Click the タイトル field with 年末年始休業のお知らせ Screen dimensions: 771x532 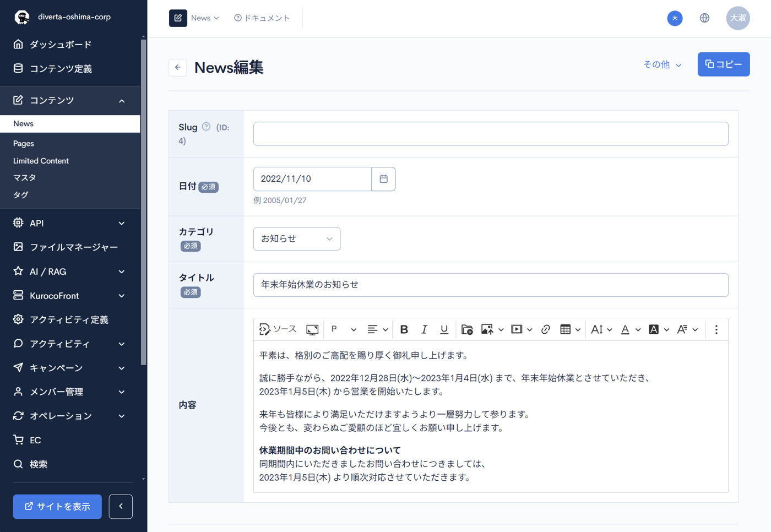(x=491, y=285)
